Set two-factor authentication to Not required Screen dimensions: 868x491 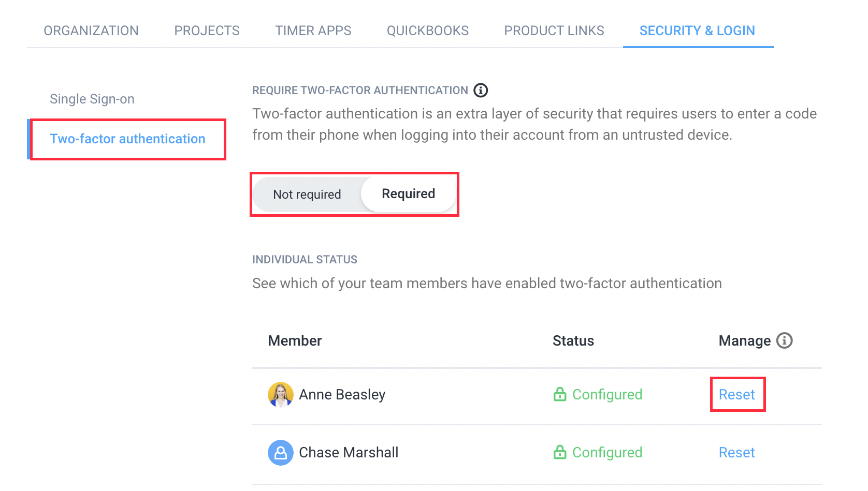[307, 195]
